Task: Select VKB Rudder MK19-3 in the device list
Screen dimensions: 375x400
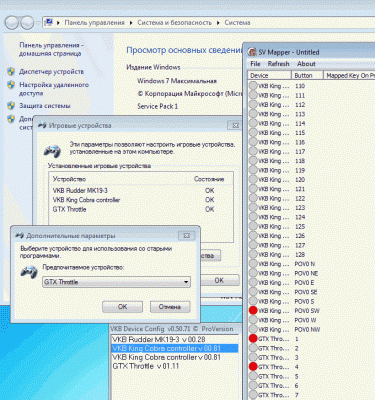Action: [x=80, y=191]
